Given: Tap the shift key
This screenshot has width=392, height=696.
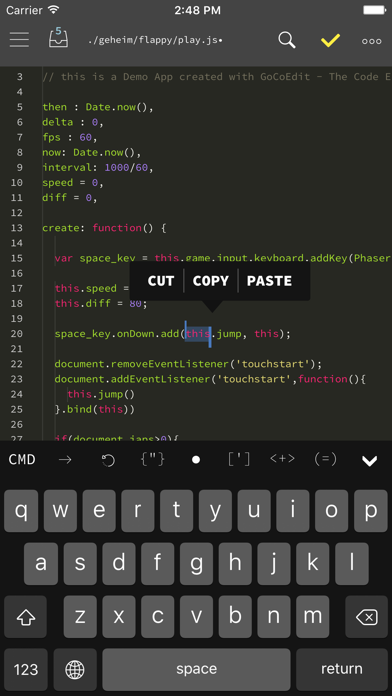Looking at the screenshot, I should click(x=25, y=617).
